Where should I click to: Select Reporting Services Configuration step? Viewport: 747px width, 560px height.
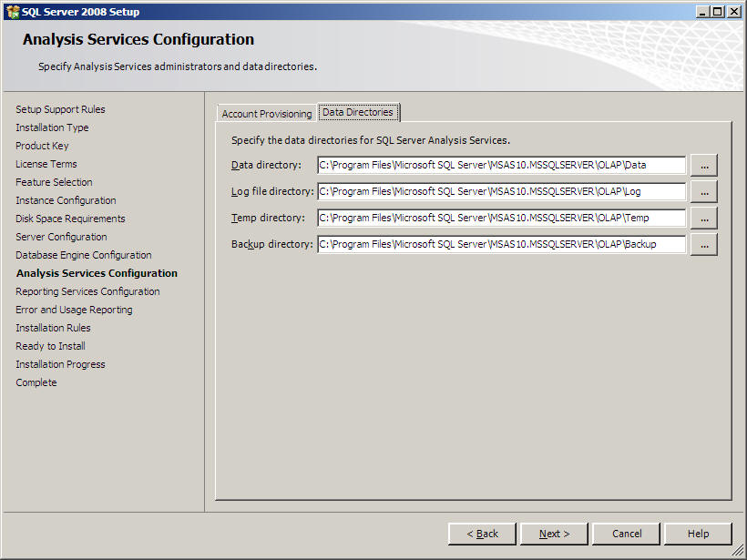87,291
